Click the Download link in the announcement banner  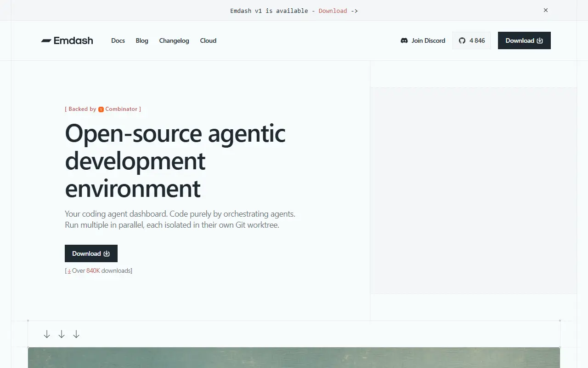333,11
